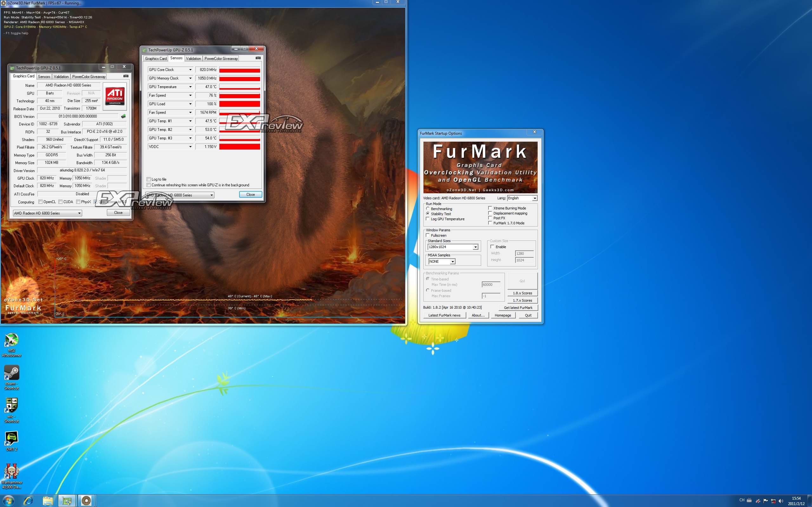Screen dimensions: 812x507
Task: Enable the Fullscreen checkbox
Action: (428, 235)
